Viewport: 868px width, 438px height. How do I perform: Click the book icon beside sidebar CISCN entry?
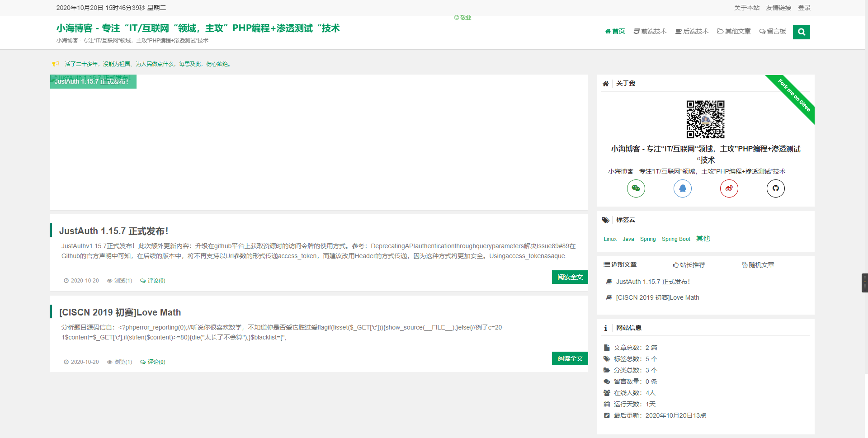pyautogui.click(x=609, y=297)
